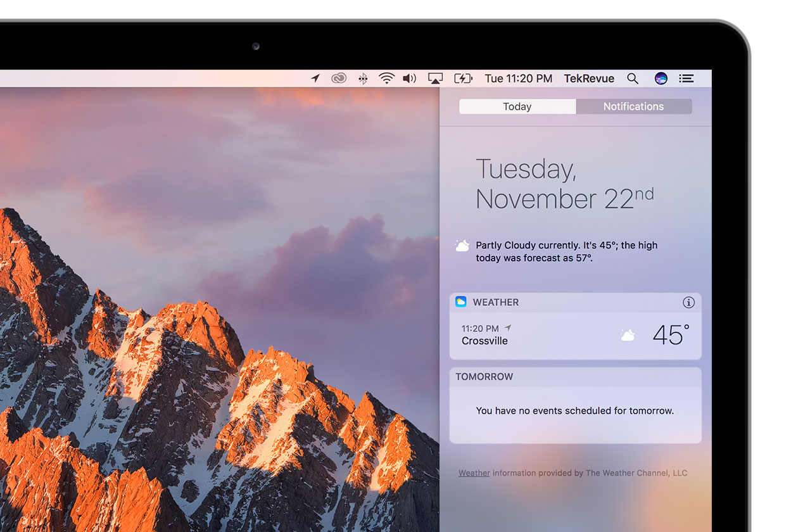Toggle Notification Center list icon
803x532 pixels.
(686, 79)
